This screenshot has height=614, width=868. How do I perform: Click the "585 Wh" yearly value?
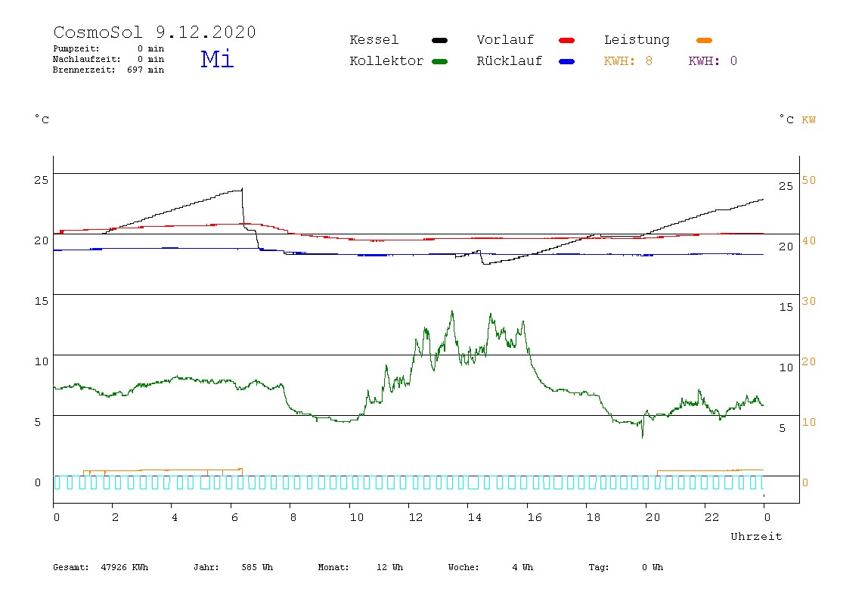257,567
